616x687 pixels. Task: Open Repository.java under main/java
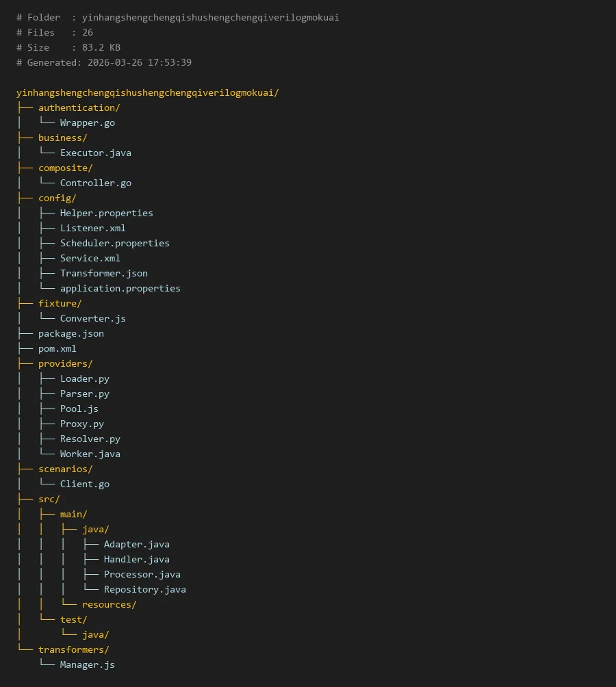point(144,589)
